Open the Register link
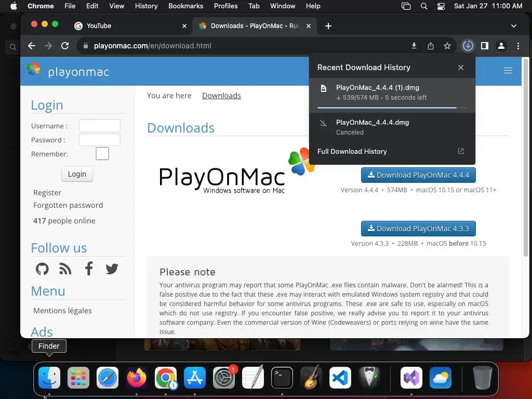The width and height of the screenshot is (532, 399). [x=47, y=193]
